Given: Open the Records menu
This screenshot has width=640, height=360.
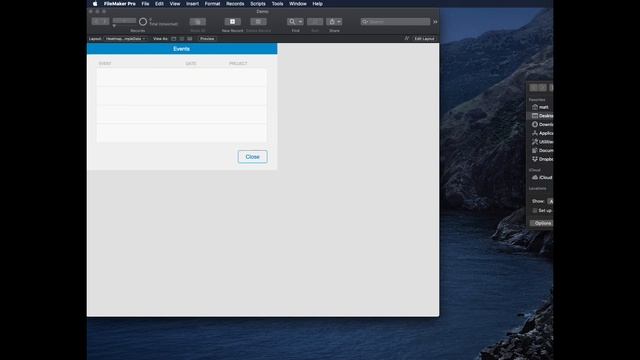Looking at the screenshot, I should click(x=235, y=4).
